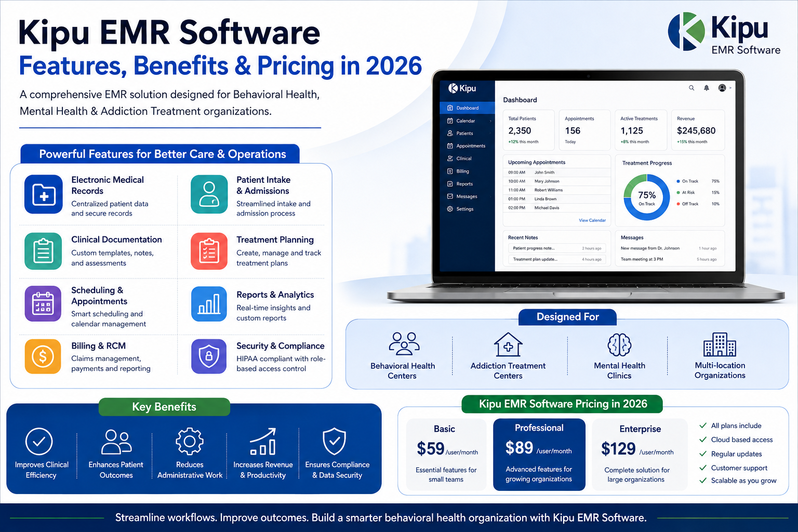Click the Reduces Administrative Work gear icon

point(190,442)
